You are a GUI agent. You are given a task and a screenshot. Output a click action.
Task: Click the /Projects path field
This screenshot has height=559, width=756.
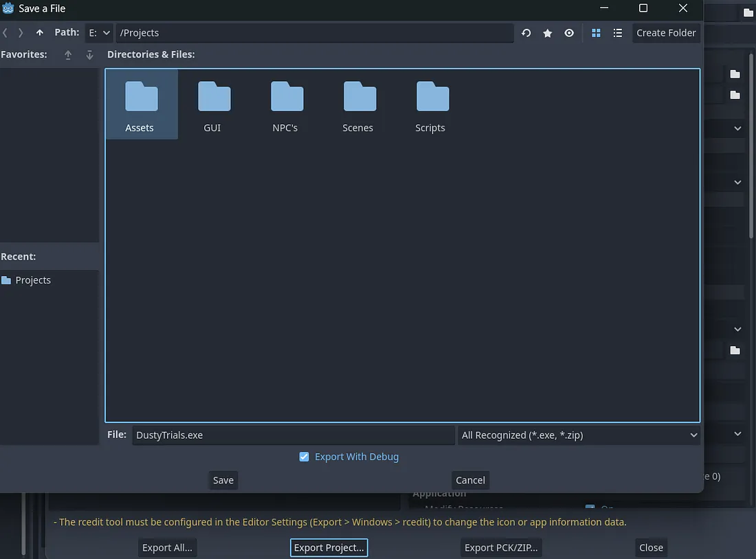314,33
